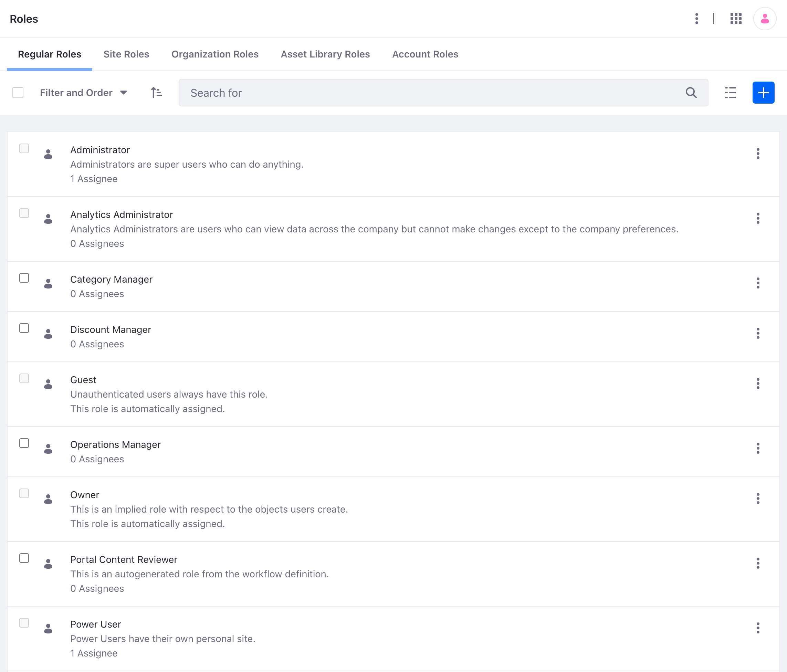
Task: Open the app grid switcher dropdown
Action: pyautogui.click(x=735, y=19)
